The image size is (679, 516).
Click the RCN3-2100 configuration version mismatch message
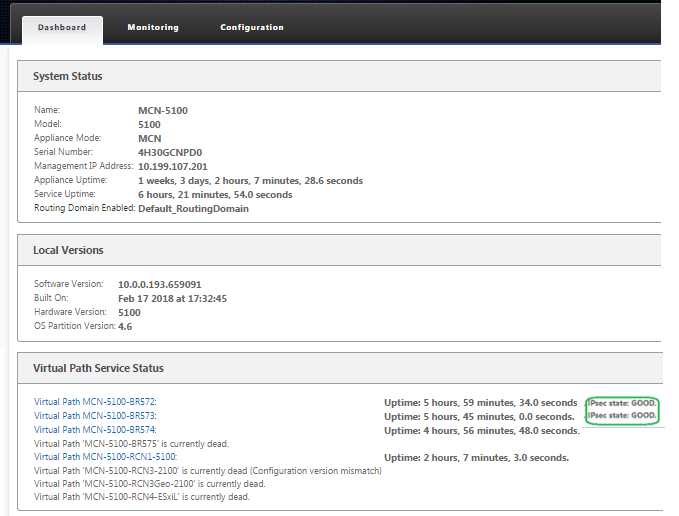tap(208, 471)
